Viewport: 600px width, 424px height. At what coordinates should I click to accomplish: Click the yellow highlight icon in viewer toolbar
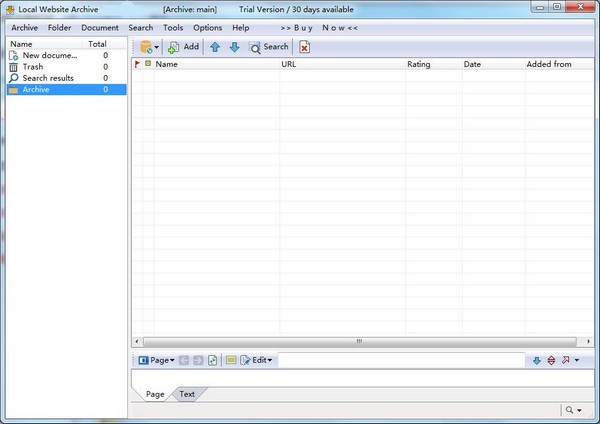point(230,360)
